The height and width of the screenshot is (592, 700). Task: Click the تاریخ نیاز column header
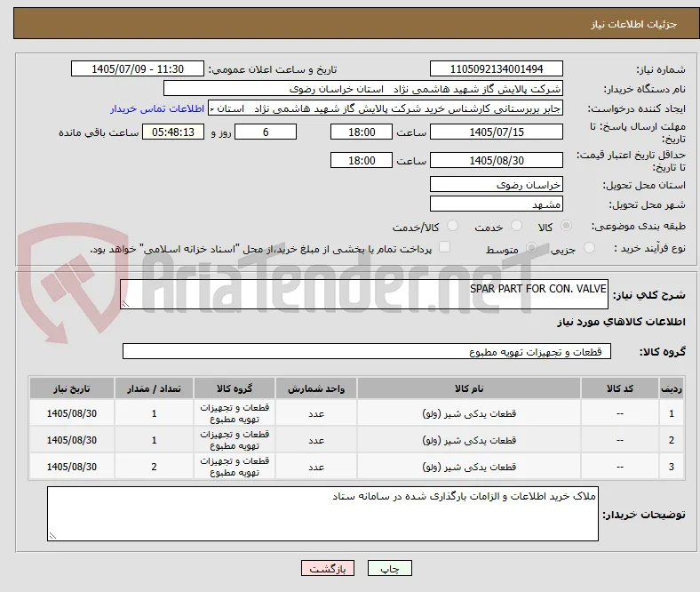(x=72, y=388)
